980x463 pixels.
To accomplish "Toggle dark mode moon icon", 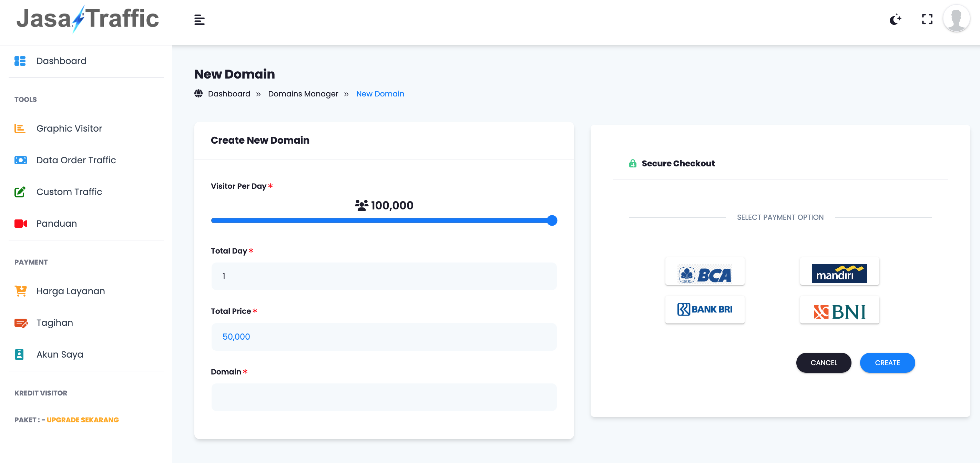I will (x=895, y=19).
